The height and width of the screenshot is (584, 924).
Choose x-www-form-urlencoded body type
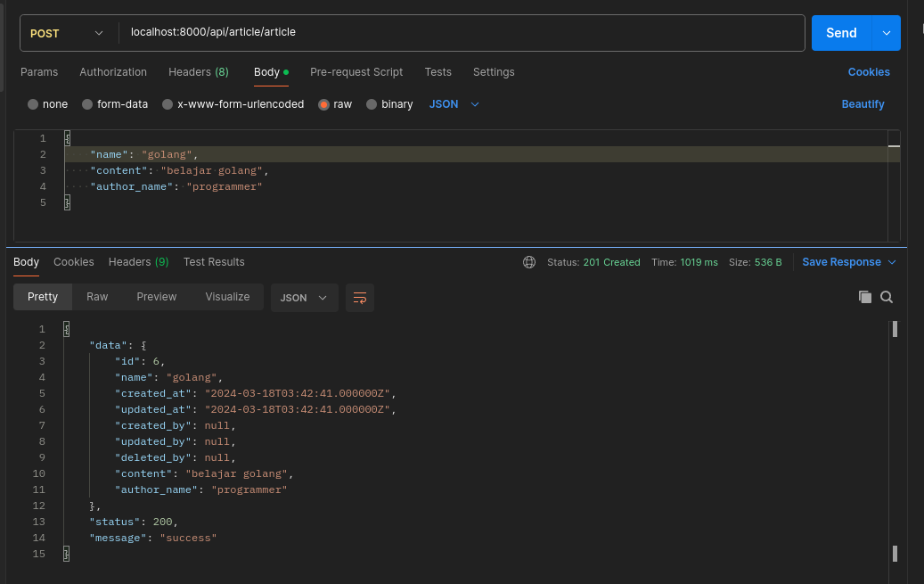[x=168, y=104]
